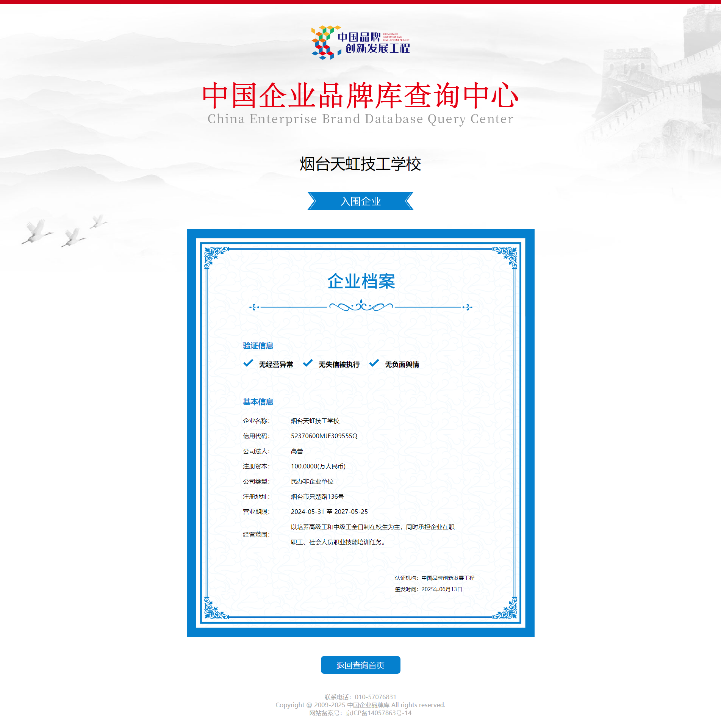This screenshot has width=721, height=728.
Task: Click the credit code 52370600MJE309555Q text
Action: 324,436
